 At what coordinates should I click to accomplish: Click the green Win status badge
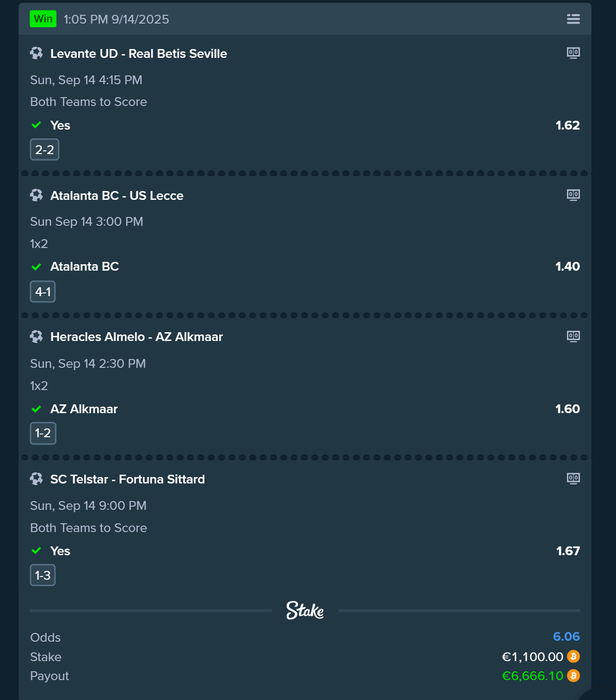point(43,19)
